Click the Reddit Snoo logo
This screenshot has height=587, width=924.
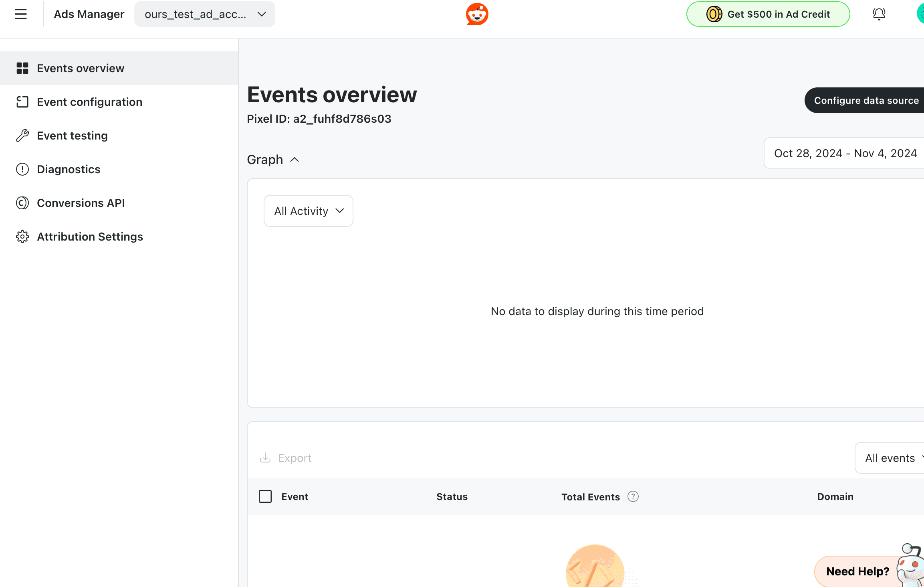(x=477, y=14)
